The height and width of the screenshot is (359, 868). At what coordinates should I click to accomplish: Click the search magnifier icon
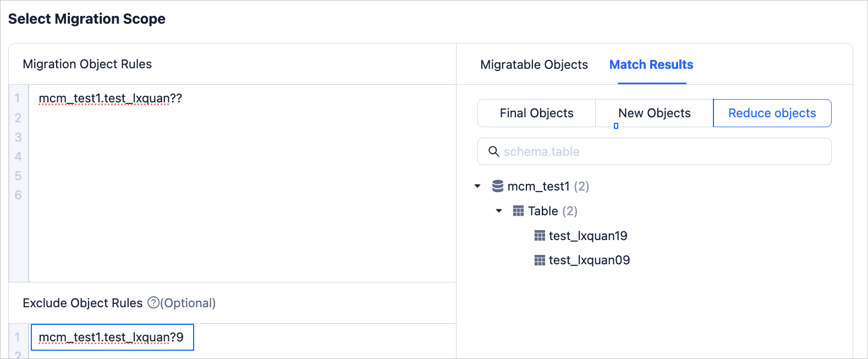494,151
